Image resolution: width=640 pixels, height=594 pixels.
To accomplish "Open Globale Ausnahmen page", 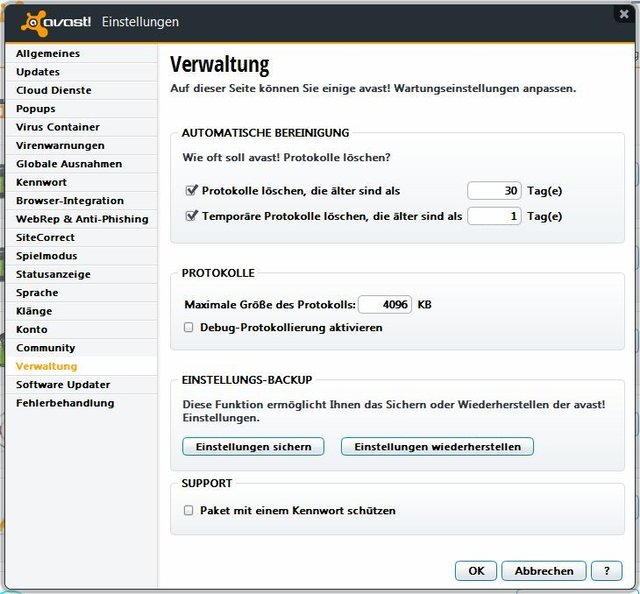I will point(82,164).
